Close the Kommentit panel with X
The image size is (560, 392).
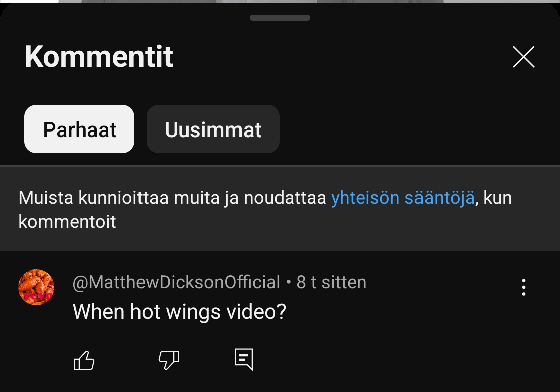(x=523, y=56)
